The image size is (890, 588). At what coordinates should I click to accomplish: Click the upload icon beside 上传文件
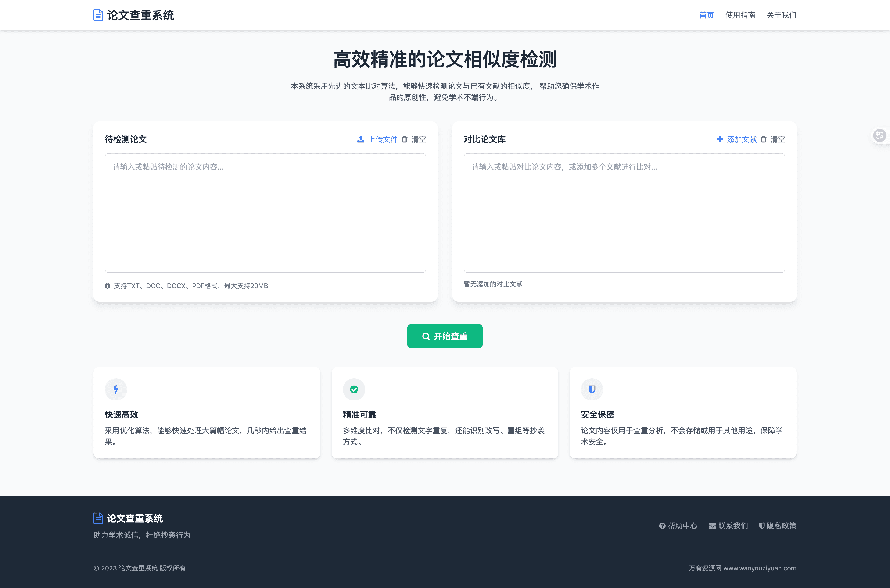(x=360, y=139)
